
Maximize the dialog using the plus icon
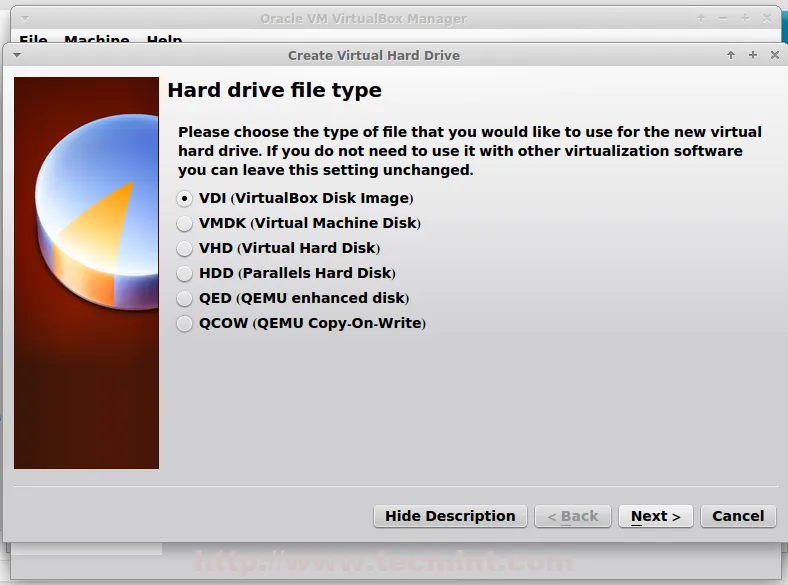[x=753, y=55]
